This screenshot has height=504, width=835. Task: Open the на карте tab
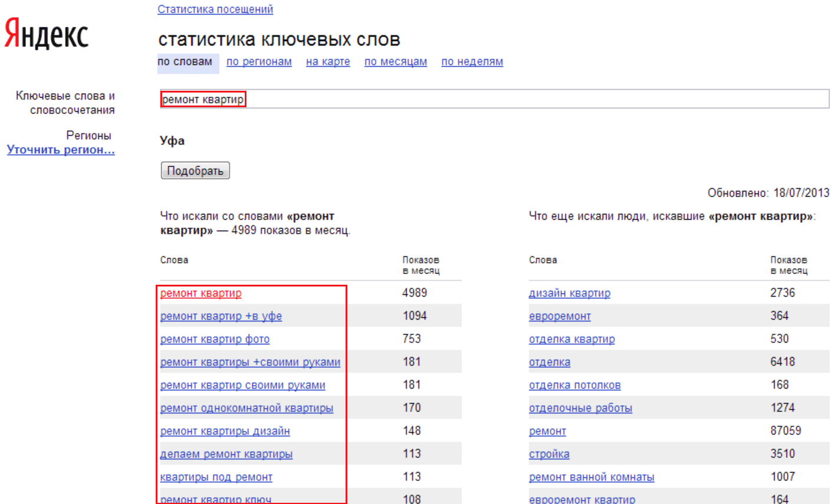(x=328, y=62)
